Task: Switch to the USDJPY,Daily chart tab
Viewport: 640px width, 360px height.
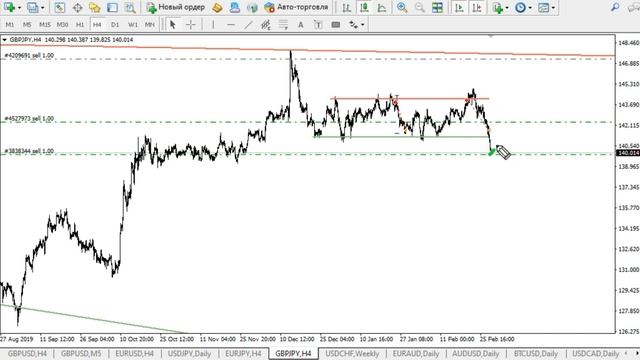Action: point(189,353)
